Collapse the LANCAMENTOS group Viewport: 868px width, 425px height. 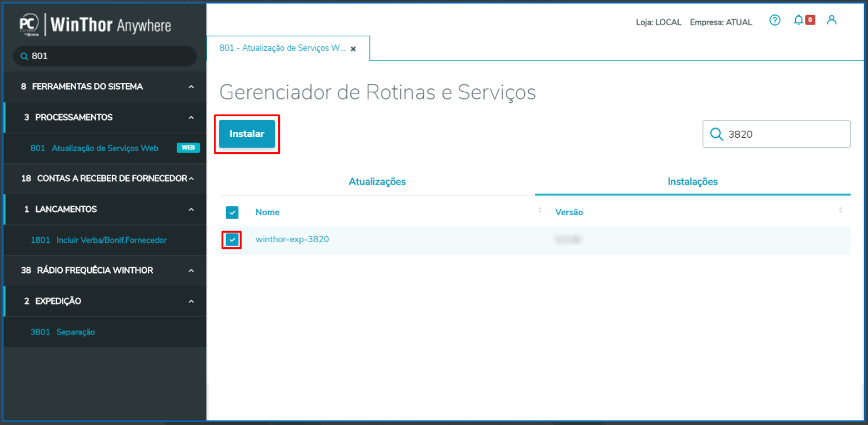pyautogui.click(x=191, y=210)
